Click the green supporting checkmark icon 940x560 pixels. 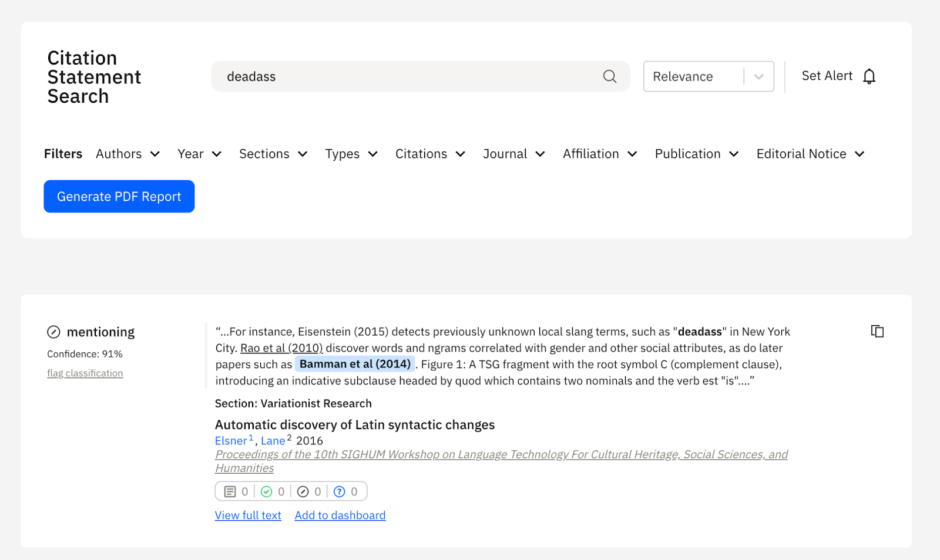click(x=267, y=492)
